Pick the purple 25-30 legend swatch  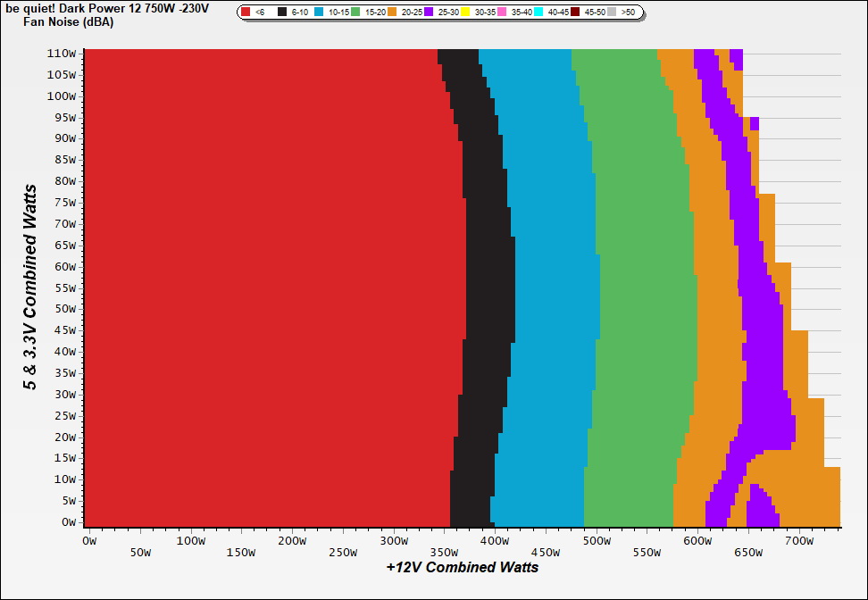(429, 12)
